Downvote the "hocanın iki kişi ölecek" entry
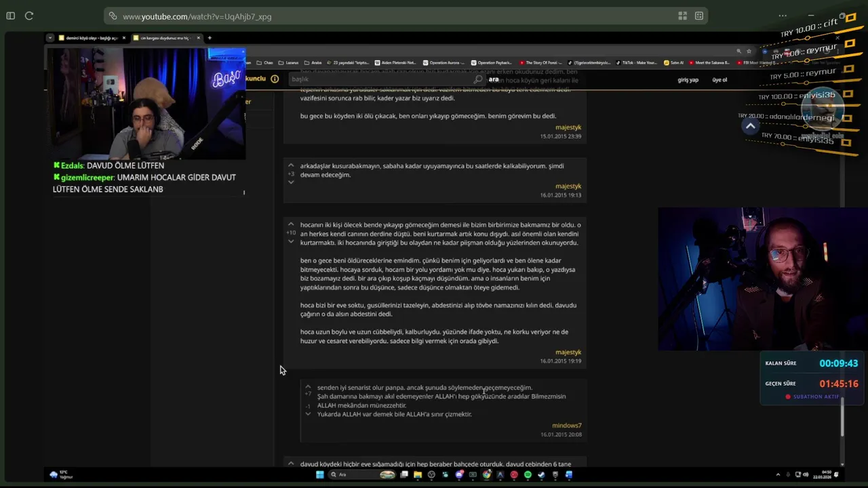 point(291,241)
